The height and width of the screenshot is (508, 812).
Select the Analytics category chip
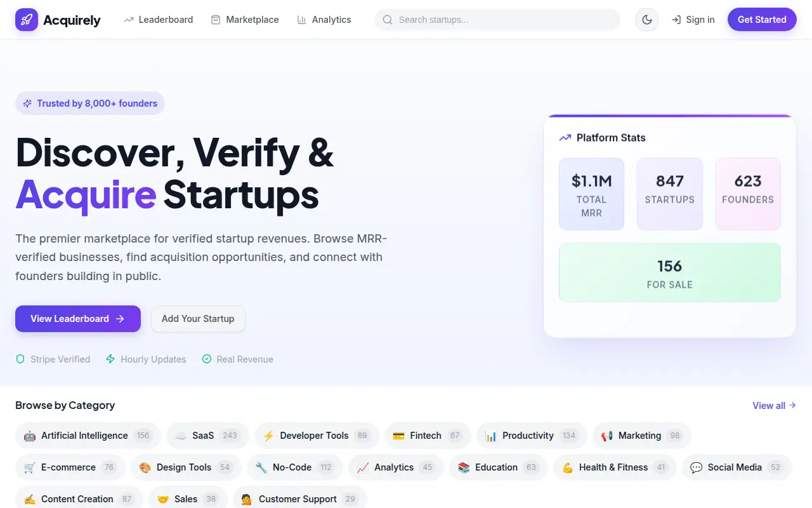(x=396, y=467)
